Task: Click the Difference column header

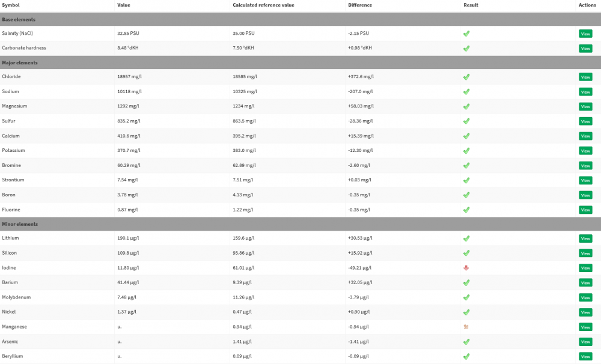Action: pos(360,5)
